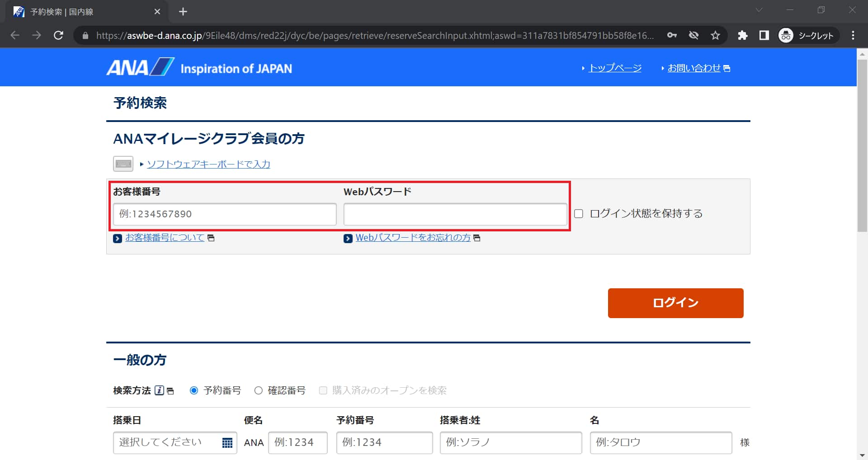Focus the お客様番号 input field
This screenshot has height=460, width=868.
[225, 214]
